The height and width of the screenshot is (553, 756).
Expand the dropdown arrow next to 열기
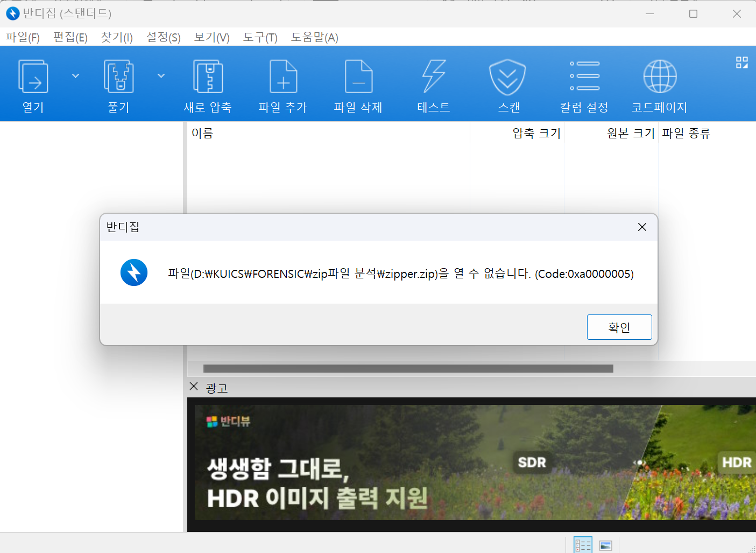[x=76, y=76]
